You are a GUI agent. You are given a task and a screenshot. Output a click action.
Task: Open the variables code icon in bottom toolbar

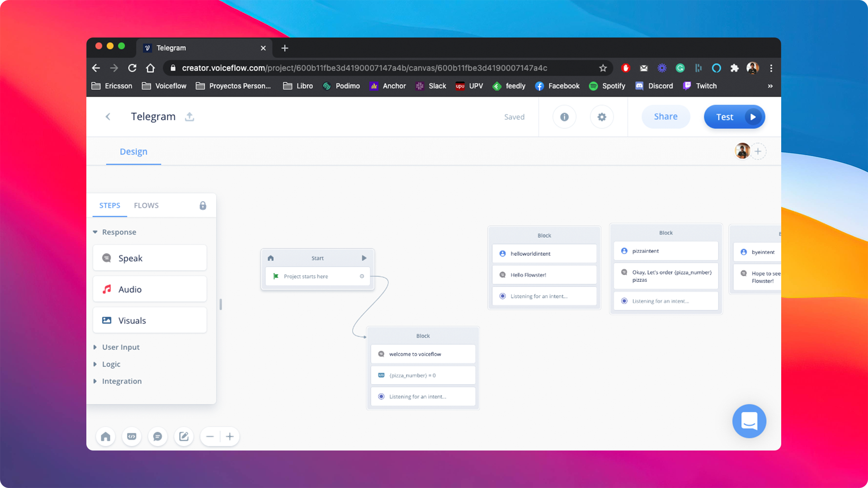coord(132,436)
